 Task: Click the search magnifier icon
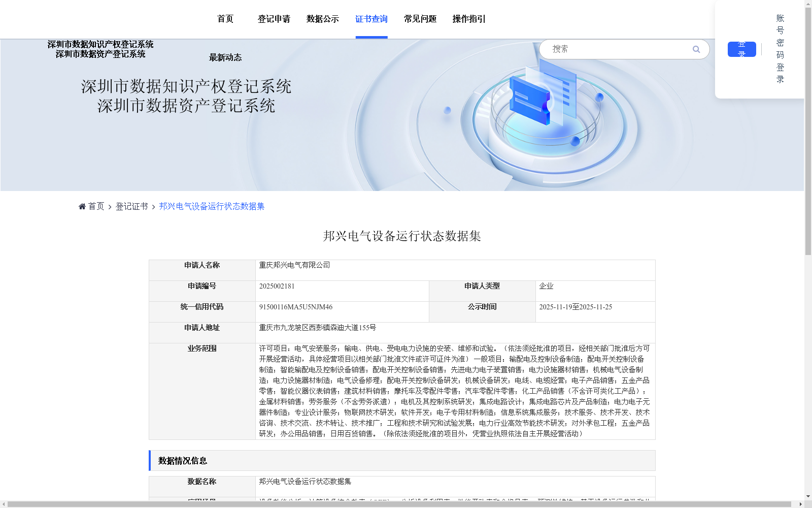[696, 49]
